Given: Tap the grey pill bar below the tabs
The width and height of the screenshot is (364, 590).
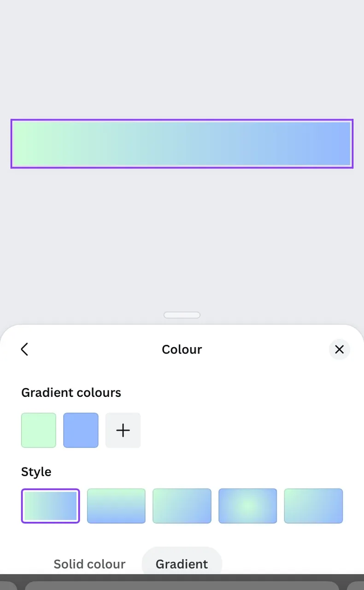Looking at the screenshot, I should pyautogui.click(x=182, y=585).
